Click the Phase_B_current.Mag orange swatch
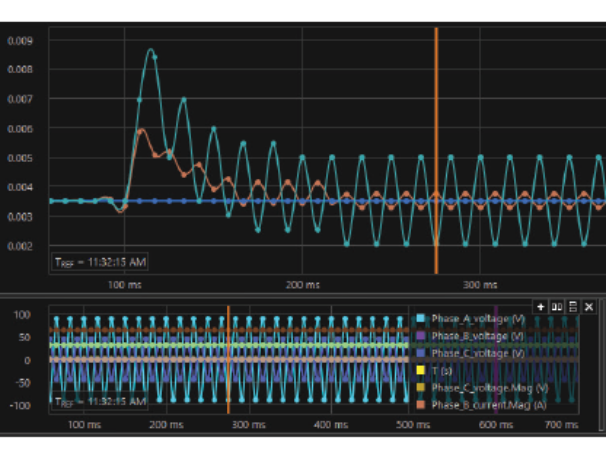This screenshot has height=453, width=606. (x=420, y=405)
